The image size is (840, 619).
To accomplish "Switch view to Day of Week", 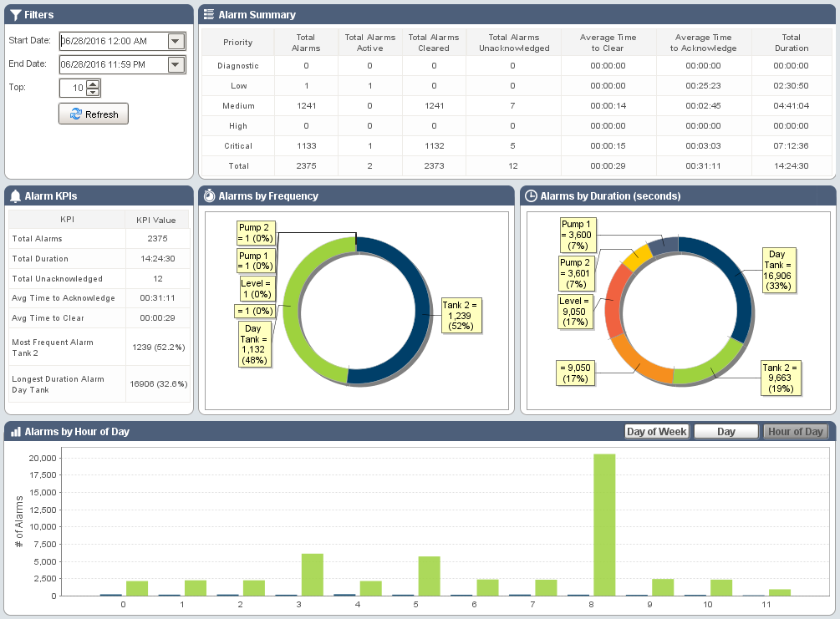I will (x=656, y=431).
